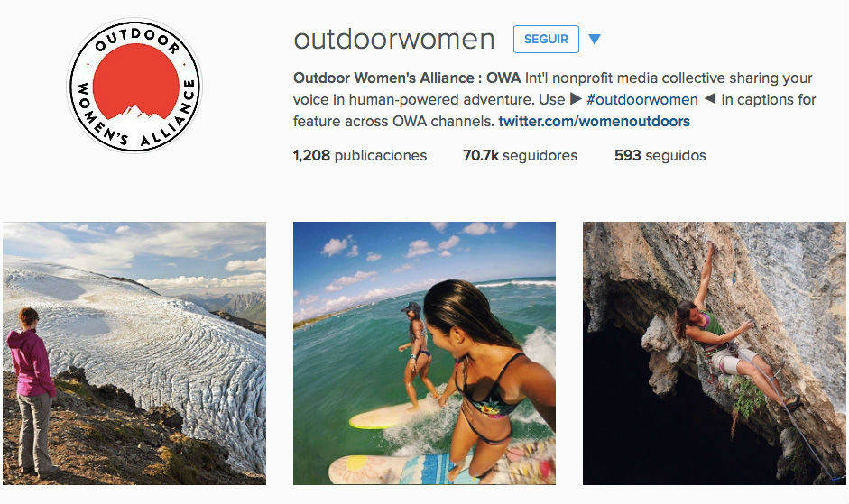Click the SEGUIR follow button

click(546, 39)
